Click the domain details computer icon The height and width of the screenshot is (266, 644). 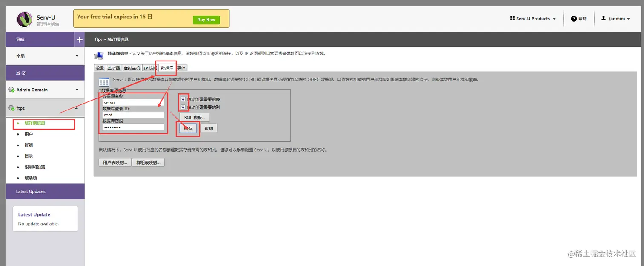(x=99, y=55)
